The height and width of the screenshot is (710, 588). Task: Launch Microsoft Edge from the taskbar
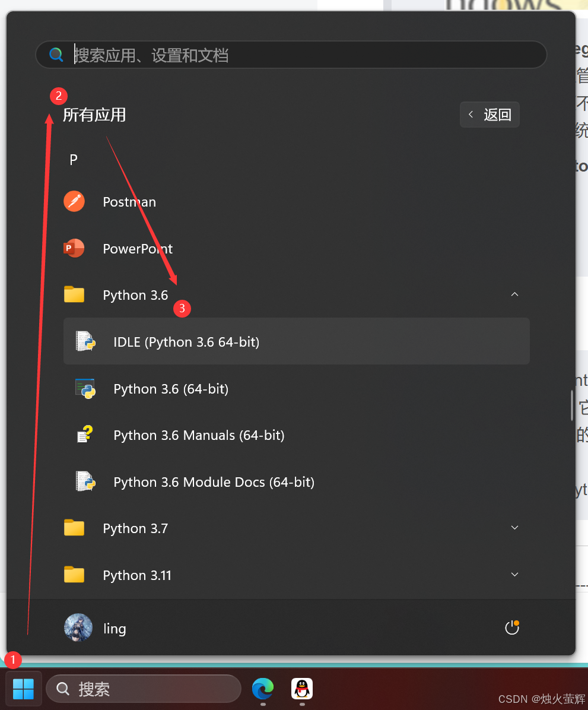263,689
